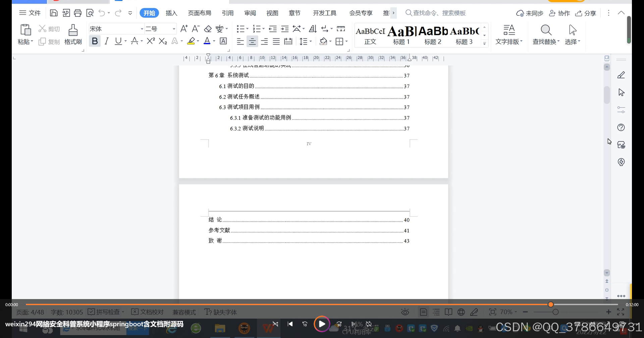Click the document vertical scrollbar thumb
The height and width of the screenshot is (338, 644).
pyautogui.click(x=607, y=95)
